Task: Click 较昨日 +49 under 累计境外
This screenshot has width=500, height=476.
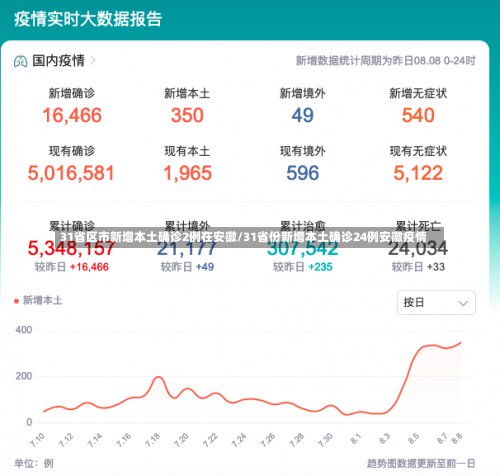Action: click(187, 267)
